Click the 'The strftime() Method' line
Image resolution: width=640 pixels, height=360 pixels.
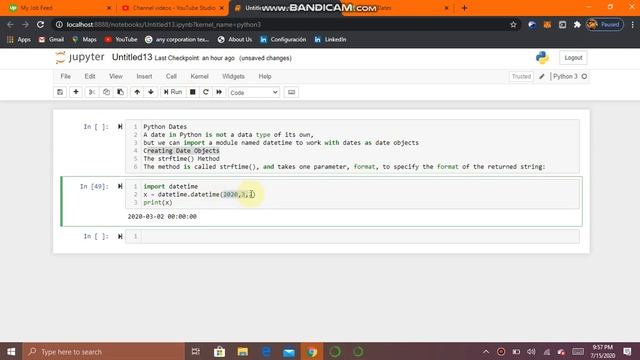click(x=181, y=159)
